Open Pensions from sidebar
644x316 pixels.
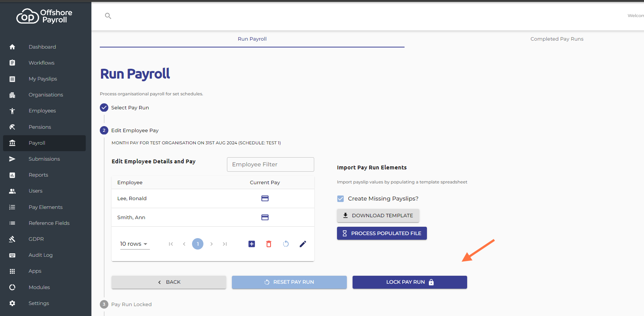(44, 127)
